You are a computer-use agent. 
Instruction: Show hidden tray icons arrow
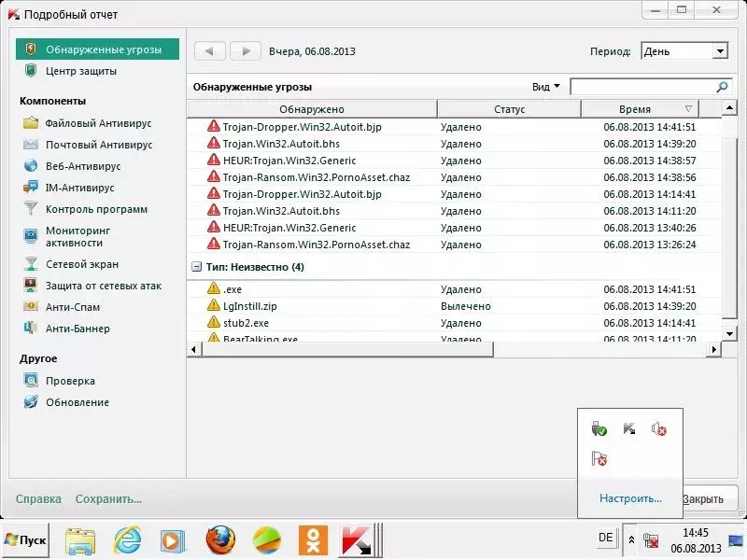click(x=631, y=540)
